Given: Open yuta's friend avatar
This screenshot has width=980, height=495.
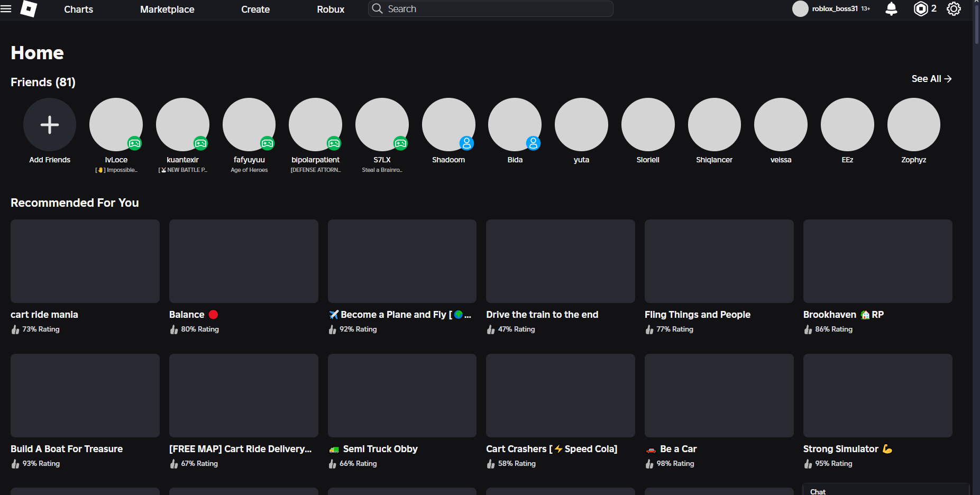Looking at the screenshot, I should point(581,124).
